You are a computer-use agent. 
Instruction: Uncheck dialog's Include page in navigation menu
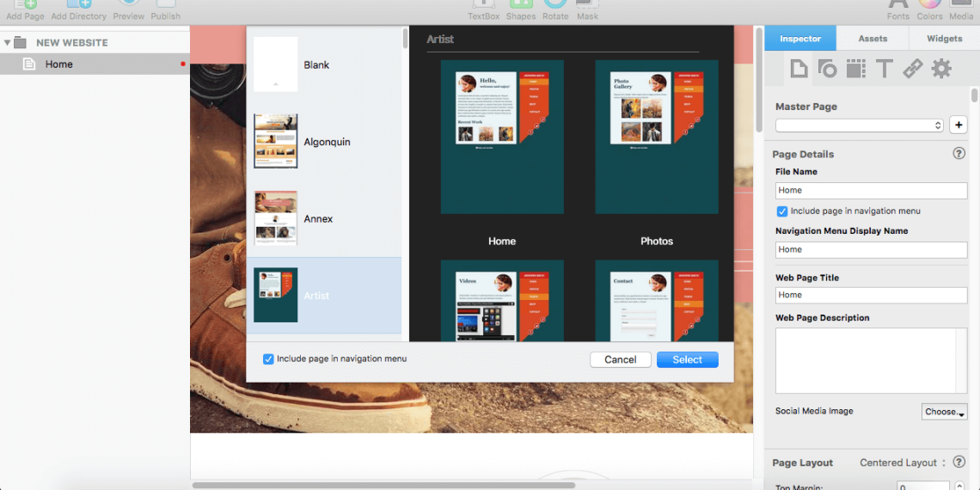268,358
